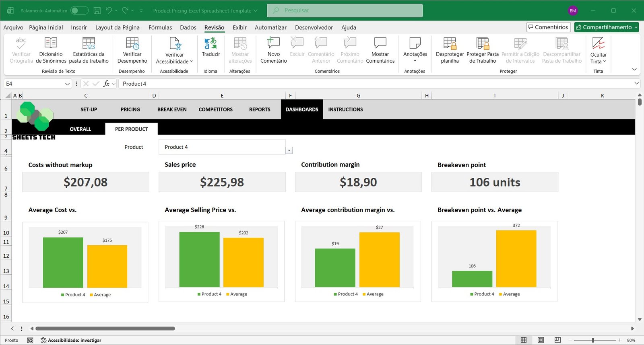
Task: Select the Average Cost chart
Action: (x=85, y=262)
